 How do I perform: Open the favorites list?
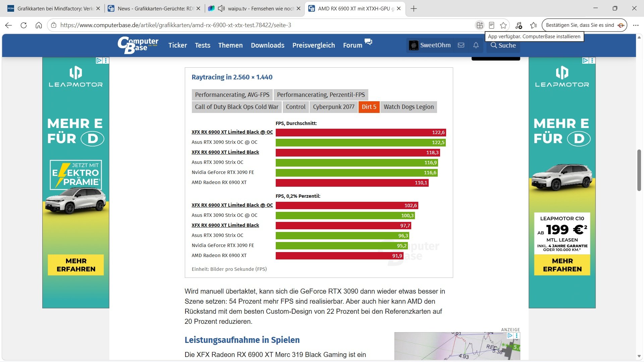pos(533,25)
